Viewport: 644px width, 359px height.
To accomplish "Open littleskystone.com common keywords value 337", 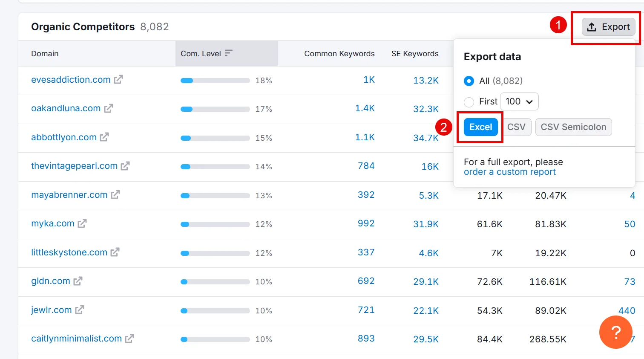I will pyautogui.click(x=366, y=252).
